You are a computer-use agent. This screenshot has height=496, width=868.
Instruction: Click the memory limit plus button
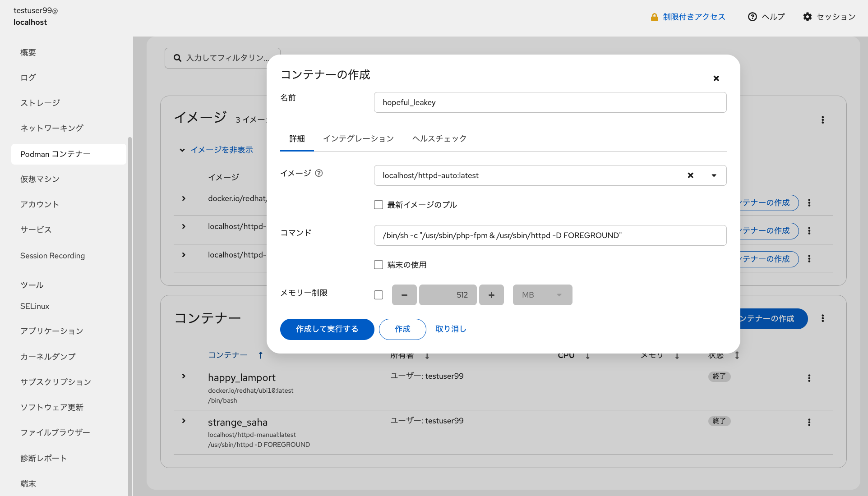(491, 295)
